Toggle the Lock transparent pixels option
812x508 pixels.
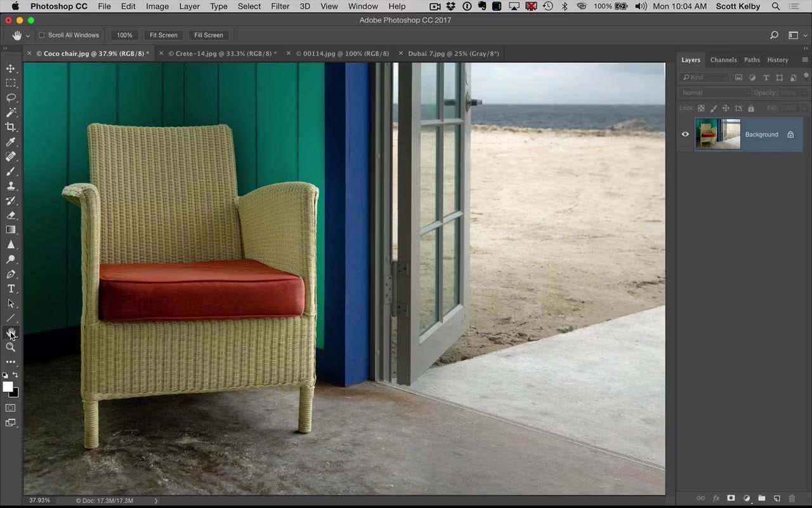(701, 108)
